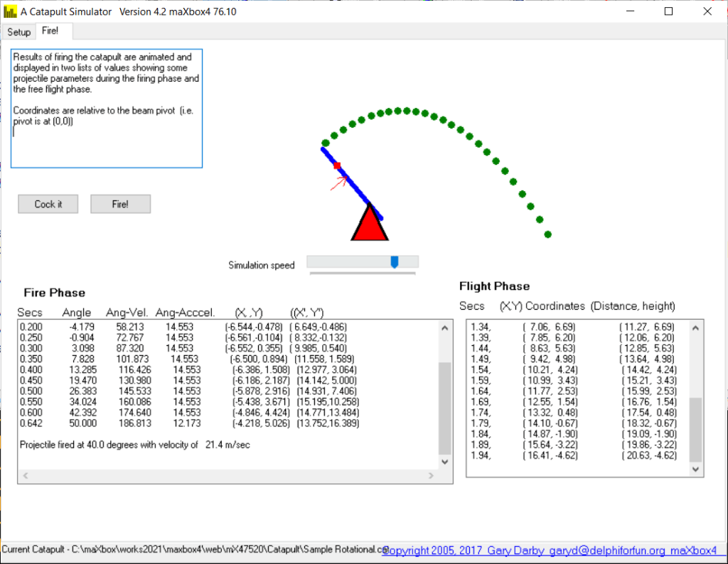This screenshot has width=728, height=564.
Task: Click up arrow in Flight Phase list
Action: (x=697, y=327)
